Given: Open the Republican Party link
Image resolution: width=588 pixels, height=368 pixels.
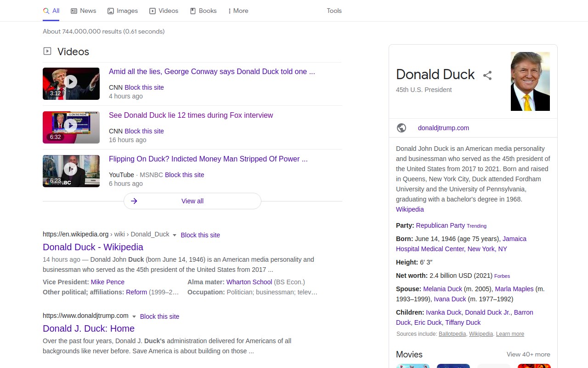Looking at the screenshot, I should pyautogui.click(x=440, y=225).
